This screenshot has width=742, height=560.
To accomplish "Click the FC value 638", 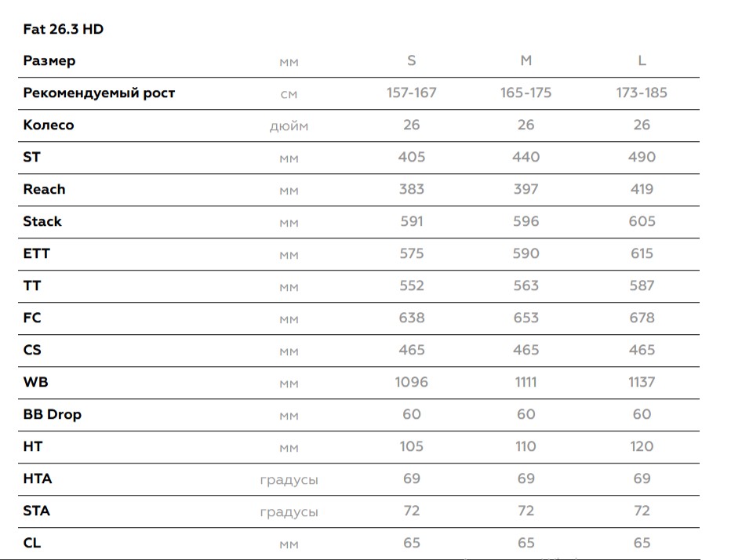I will (x=412, y=318).
